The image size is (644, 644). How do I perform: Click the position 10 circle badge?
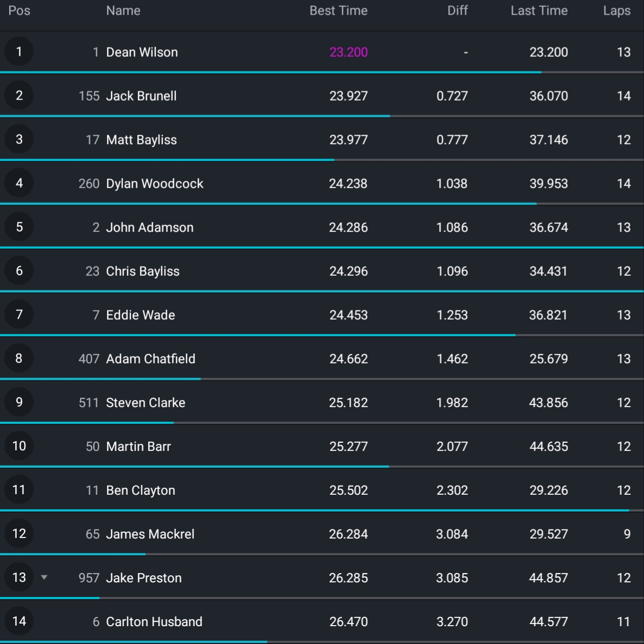(19, 446)
